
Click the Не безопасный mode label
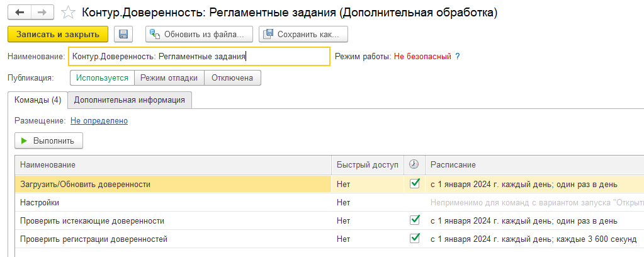(422, 56)
